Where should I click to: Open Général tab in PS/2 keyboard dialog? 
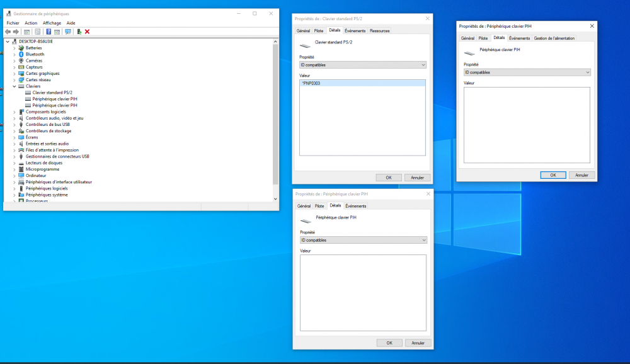304,30
